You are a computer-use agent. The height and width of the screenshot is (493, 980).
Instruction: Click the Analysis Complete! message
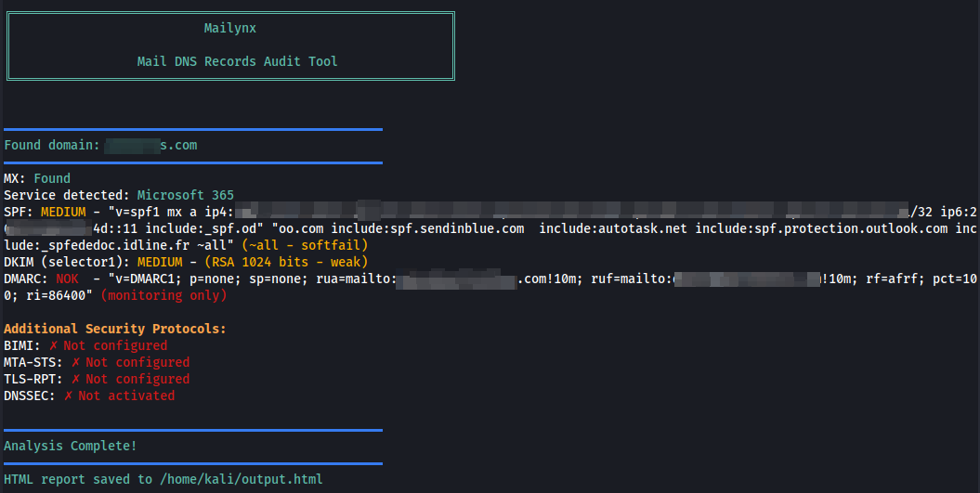(x=70, y=447)
